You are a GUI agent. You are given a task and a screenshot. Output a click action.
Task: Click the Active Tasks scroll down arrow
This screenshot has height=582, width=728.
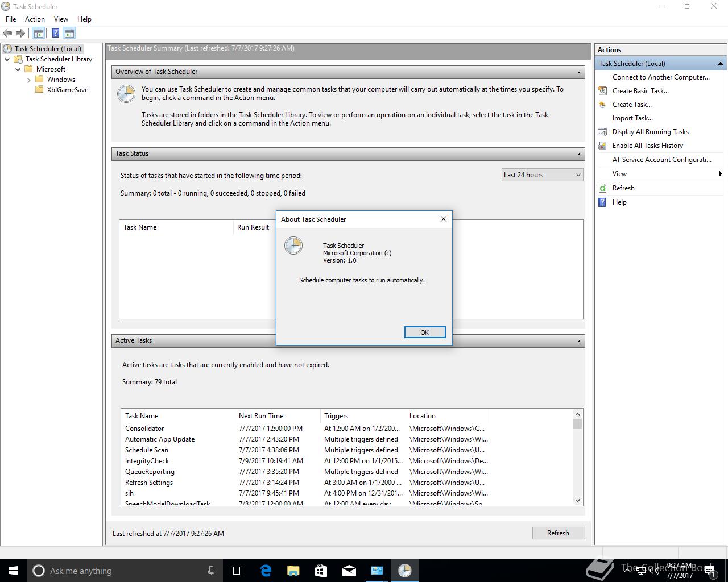[578, 501]
